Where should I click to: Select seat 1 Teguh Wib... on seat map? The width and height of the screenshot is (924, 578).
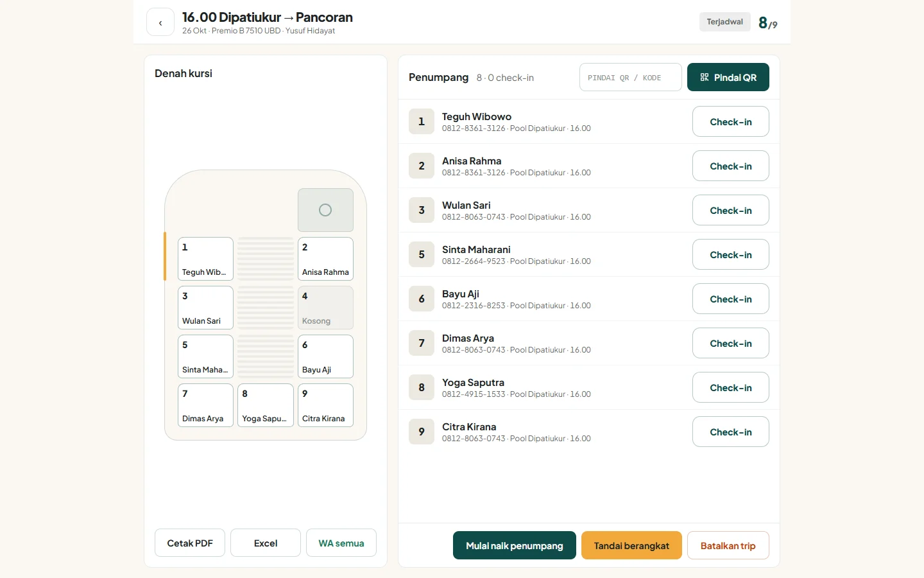pos(205,259)
